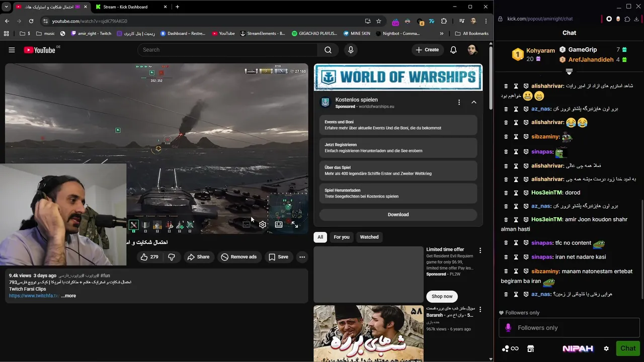Reload the YouTube page
The width and height of the screenshot is (644, 362).
pos(31,21)
